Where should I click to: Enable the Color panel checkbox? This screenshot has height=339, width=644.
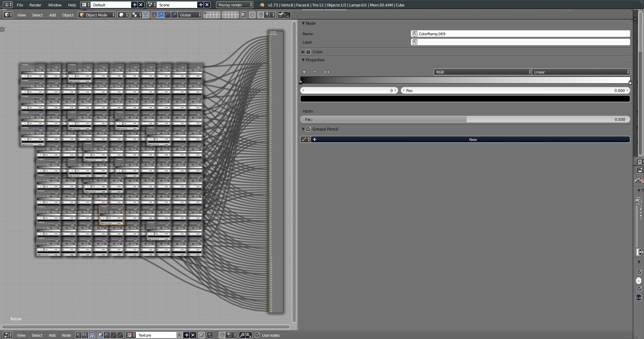coord(308,52)
